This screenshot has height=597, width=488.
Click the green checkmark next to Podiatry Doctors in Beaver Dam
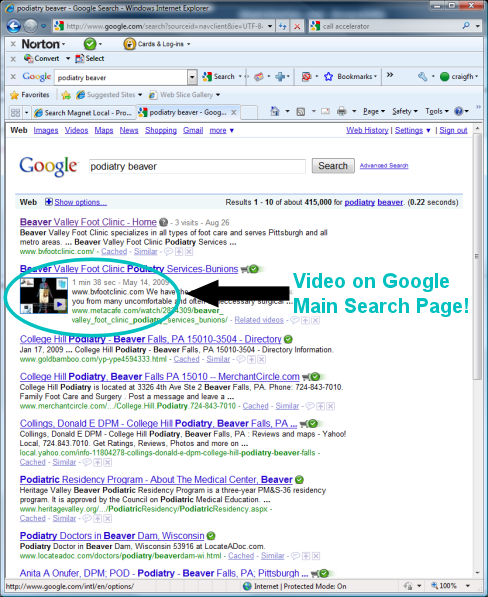pos(211,536)
